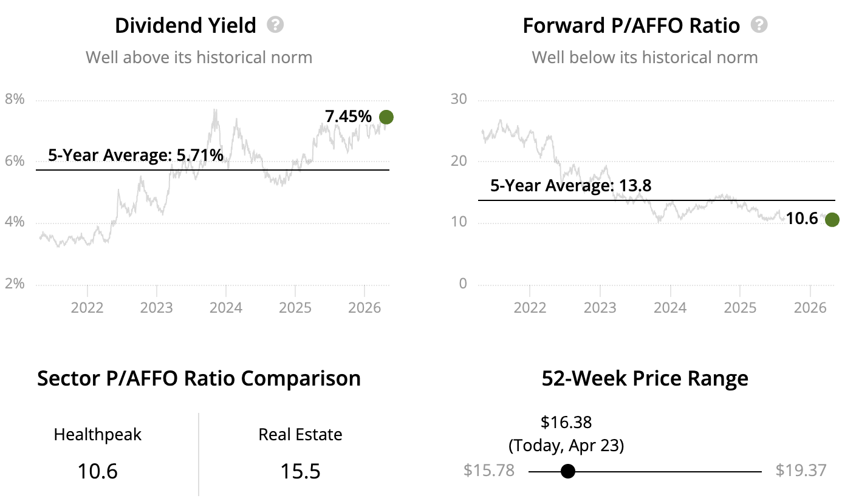Viewport: 859px width, 504px height.
Task: Select the Dividend Yield heading
Action: click(185, 26)
